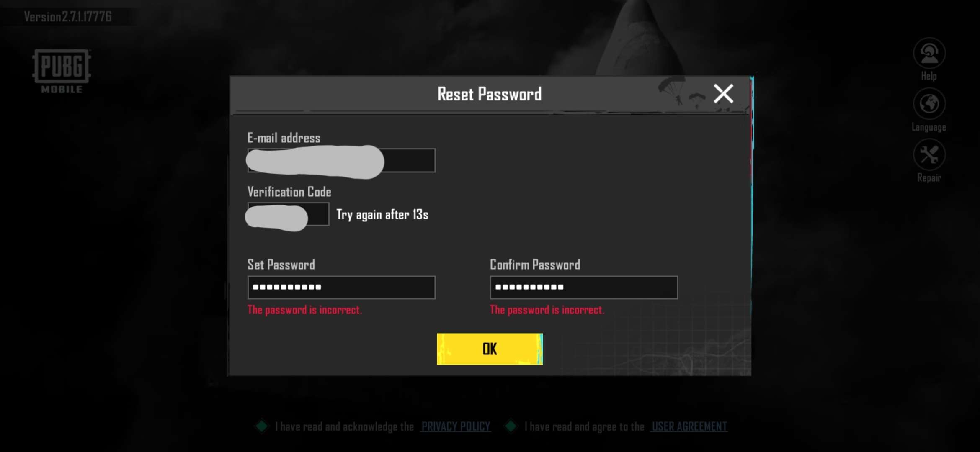Open the Help headset icon
This screenshot has height=452, width=980.
pos(929,53)
